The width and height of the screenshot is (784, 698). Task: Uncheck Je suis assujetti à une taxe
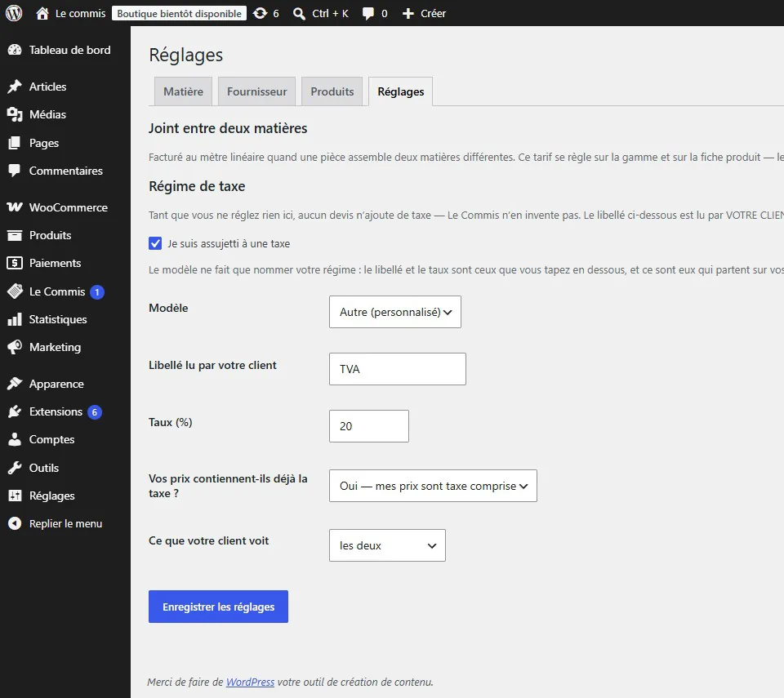[x=155, y=243]
